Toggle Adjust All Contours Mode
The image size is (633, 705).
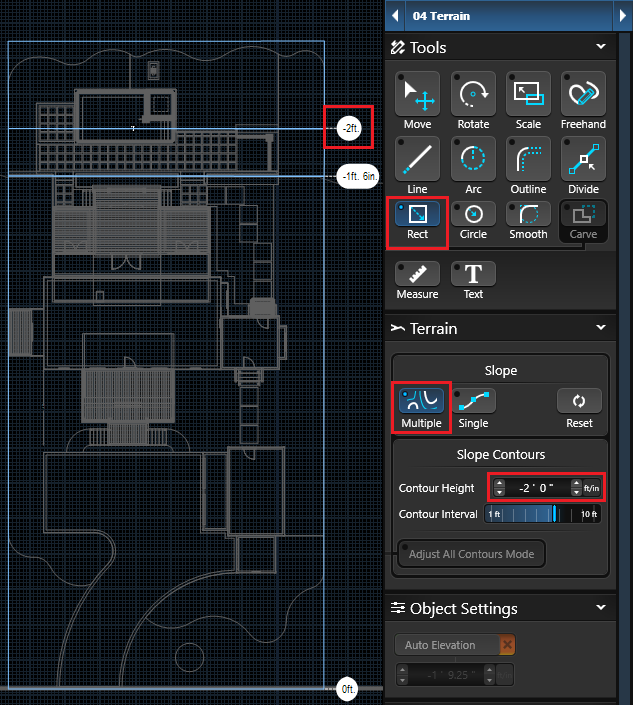pyautogui.click(x=471, y=554)
